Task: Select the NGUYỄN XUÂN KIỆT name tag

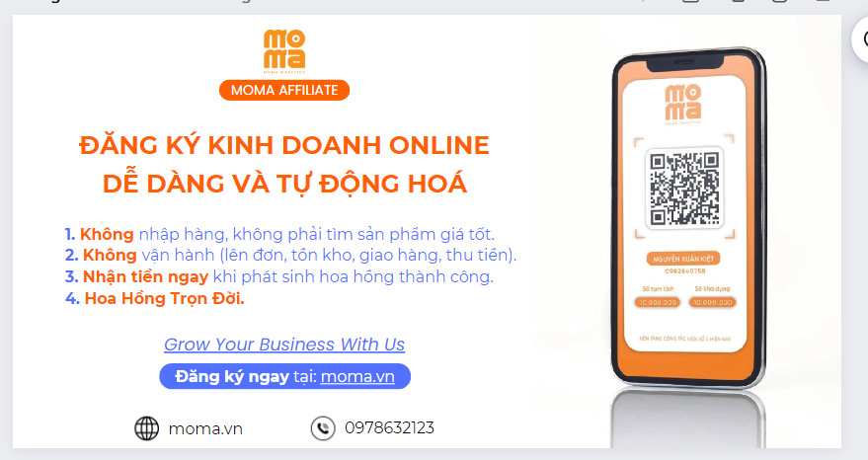Action: (683, 259)
